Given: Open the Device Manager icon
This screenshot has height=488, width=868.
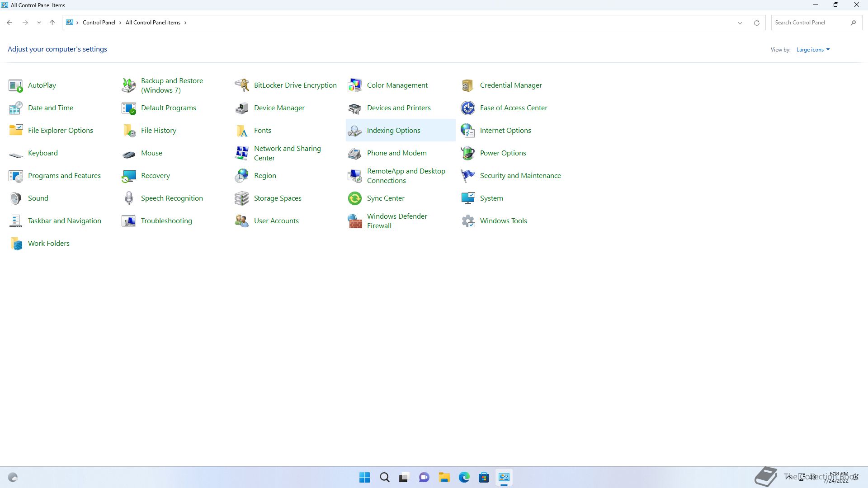Looking at the screenshot, I should 242,108.
